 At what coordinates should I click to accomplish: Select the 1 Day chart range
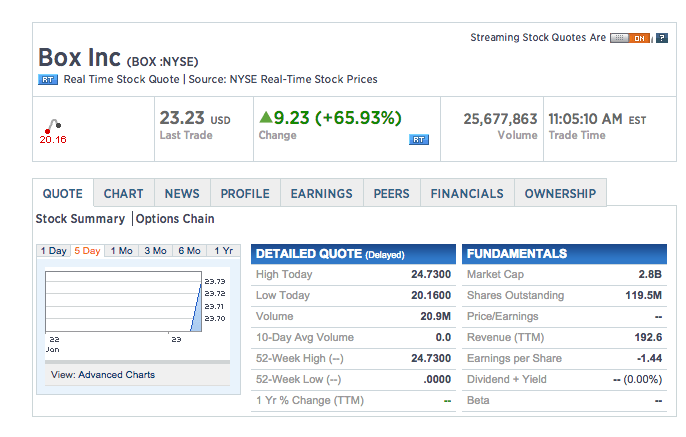coord(53,251)
